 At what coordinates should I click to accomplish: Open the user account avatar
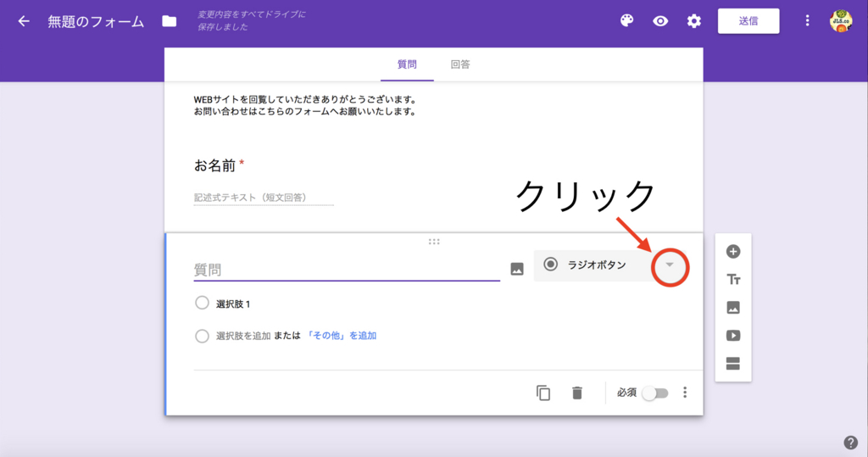point(841,21)
